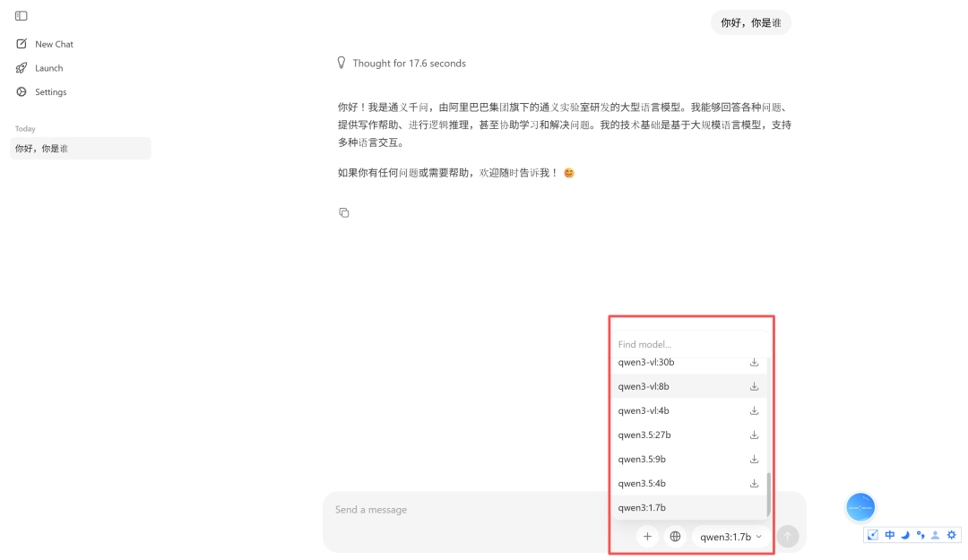
Task: Copy the assistant's reply with the copy icon
Action: (x=344, y=212)
